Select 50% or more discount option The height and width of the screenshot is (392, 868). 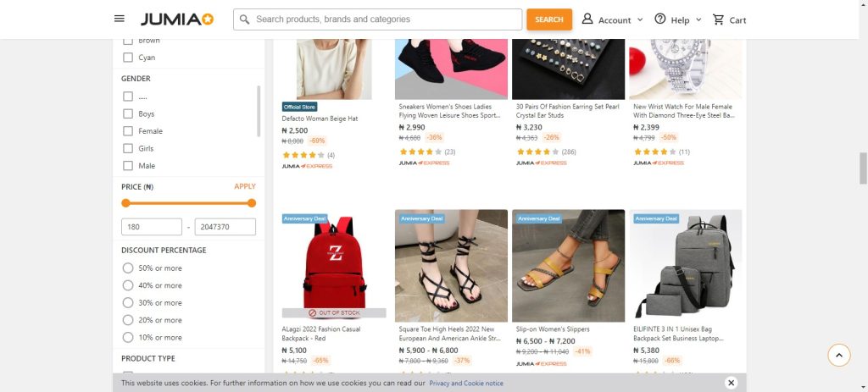click(128, 268)
